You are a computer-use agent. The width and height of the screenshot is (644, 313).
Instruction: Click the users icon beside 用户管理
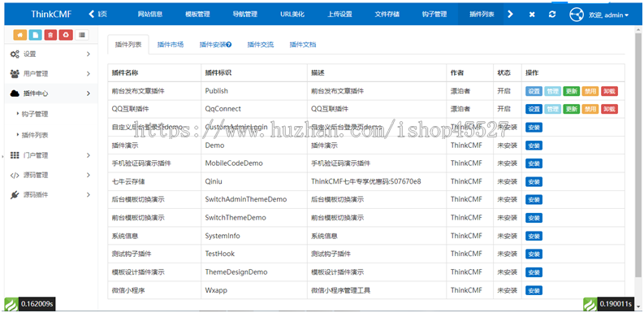click(15, 74)
